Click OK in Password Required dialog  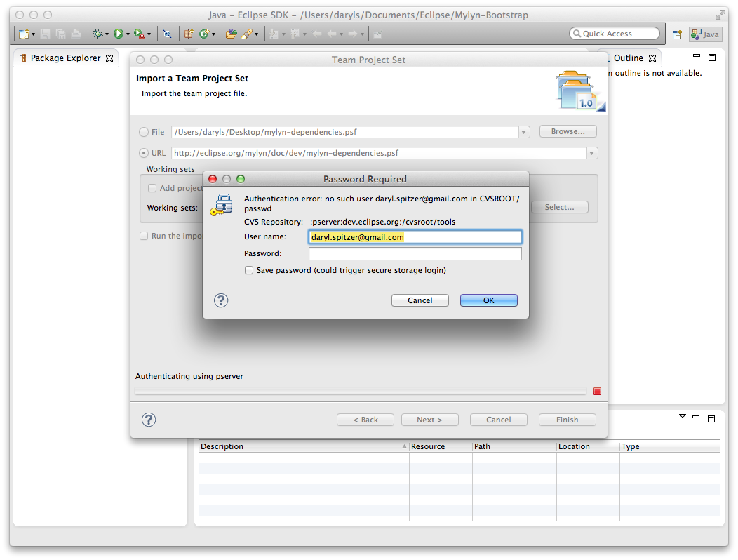(x=488, y=300)
